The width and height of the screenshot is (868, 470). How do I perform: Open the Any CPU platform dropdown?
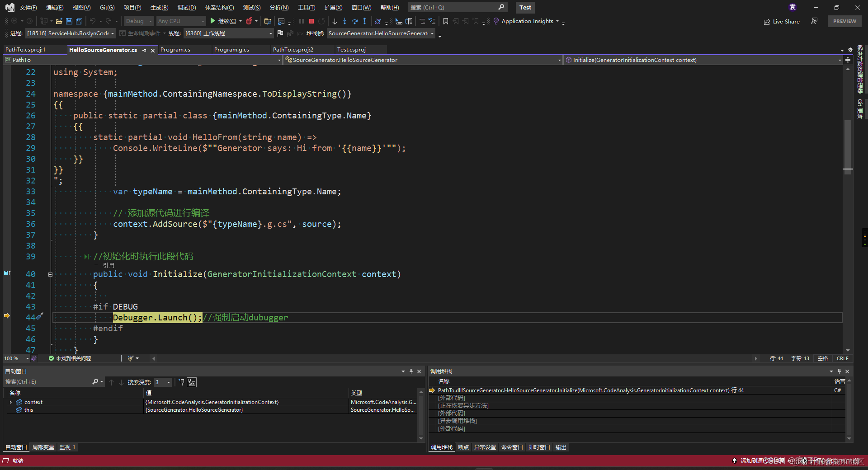(181, 21)
